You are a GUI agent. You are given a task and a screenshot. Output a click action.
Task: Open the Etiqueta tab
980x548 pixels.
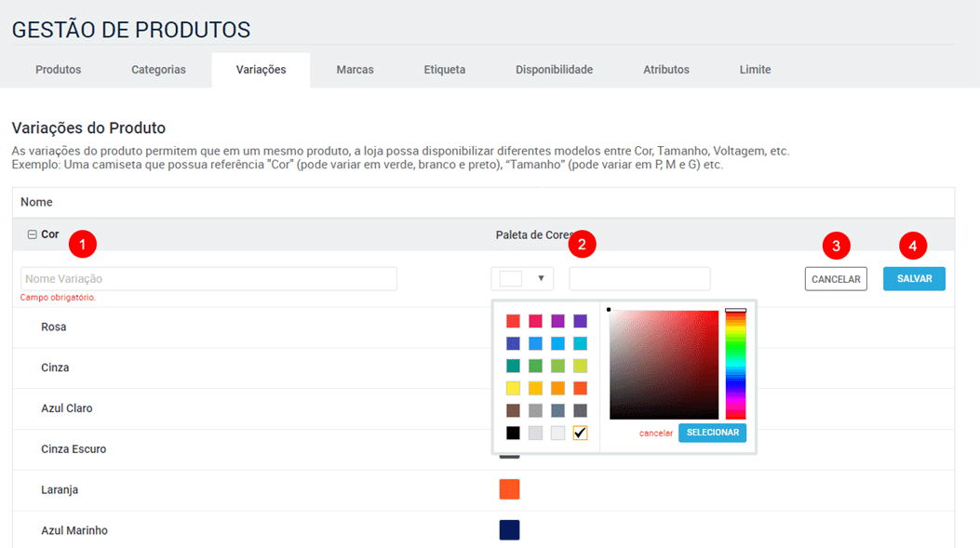tap(444, 70)
